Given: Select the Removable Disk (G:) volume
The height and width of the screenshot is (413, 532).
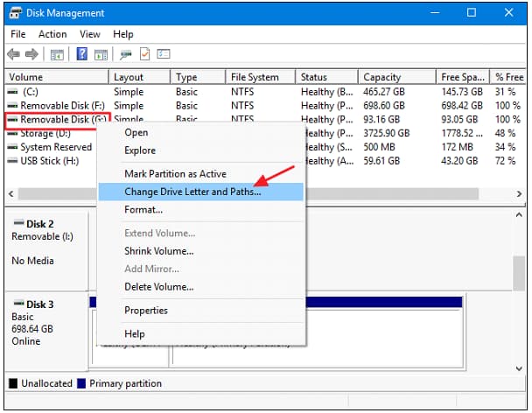Looking at the screenshot, I should [64, 120].
